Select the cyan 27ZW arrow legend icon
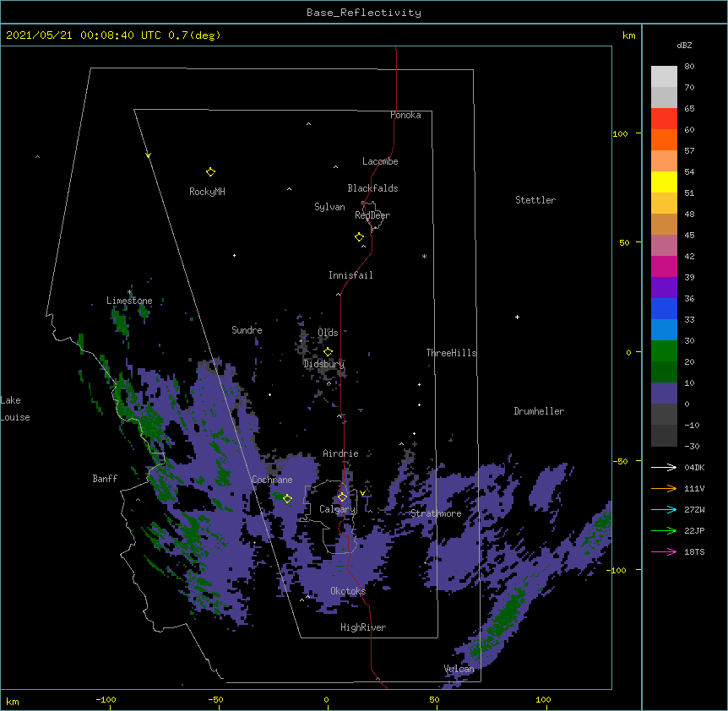Screen dimensions: 728x711 tap(664, 509)
